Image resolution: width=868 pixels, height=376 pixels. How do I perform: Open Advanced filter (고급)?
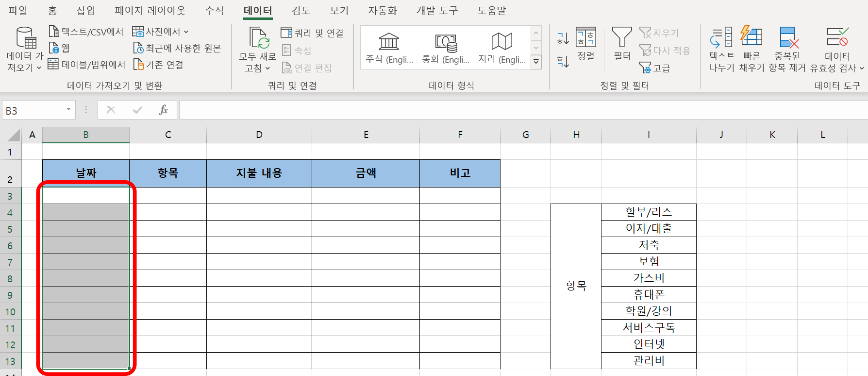[654, 68]
